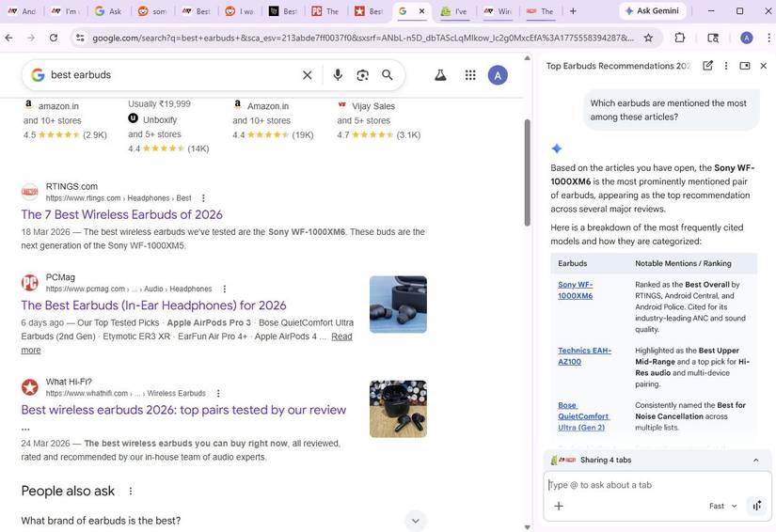The height and width of the screenshot is (532, 776).
Task: Open Gemini panel more options menu
Action: pyautogui.click(x=726, y=66)
